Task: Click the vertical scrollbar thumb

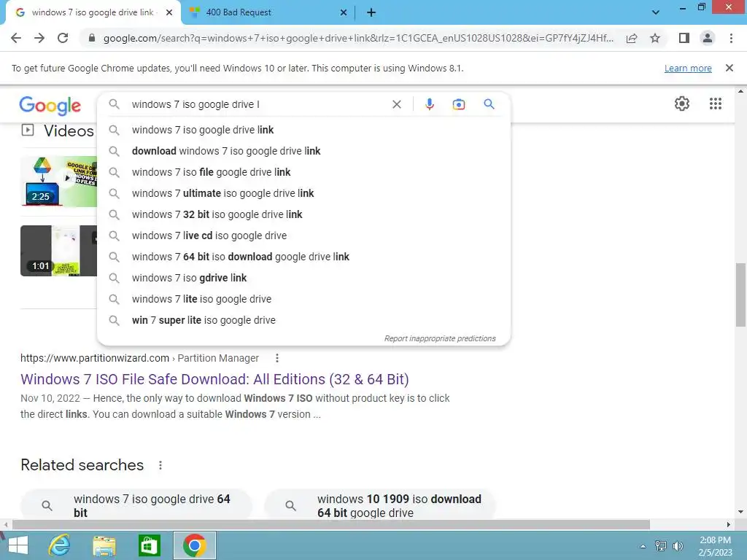Action: pyautogui.click(x=740, y=295)
